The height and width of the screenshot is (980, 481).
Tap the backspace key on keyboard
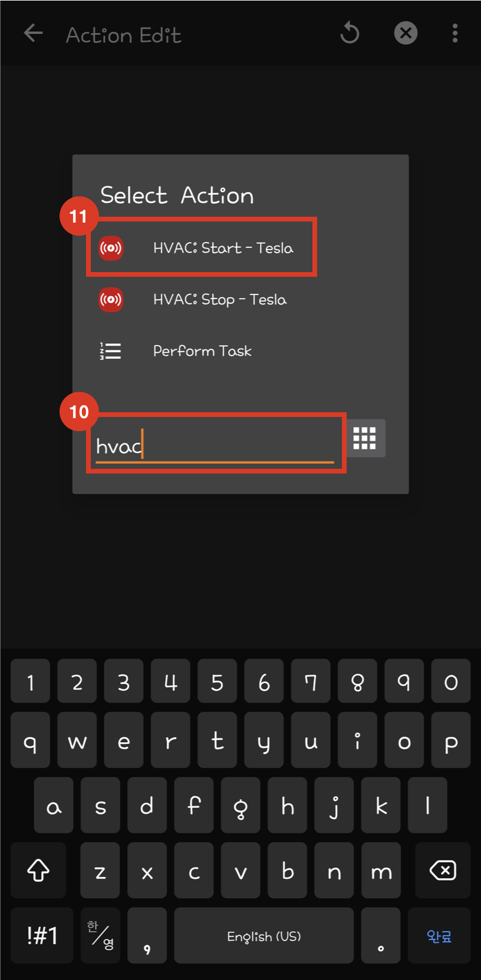click(x=443, y=870)
